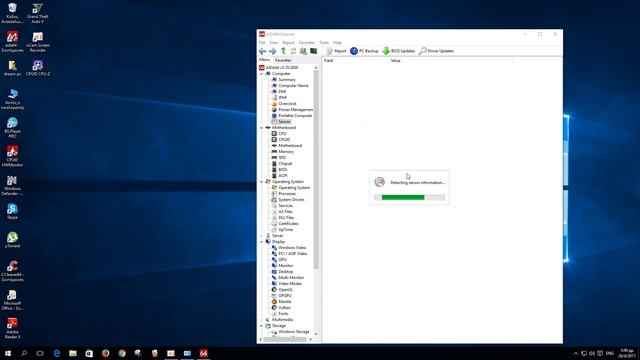Click the green monitor diagnostics toolbar icon
Image resolution: width=640 pixels, height=360 pixels.
313,51
